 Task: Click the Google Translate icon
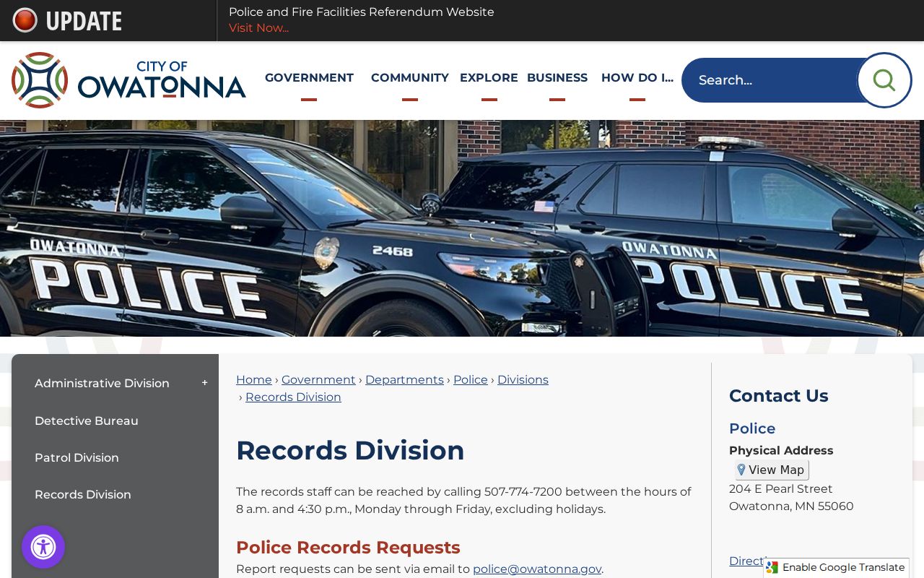772,568
